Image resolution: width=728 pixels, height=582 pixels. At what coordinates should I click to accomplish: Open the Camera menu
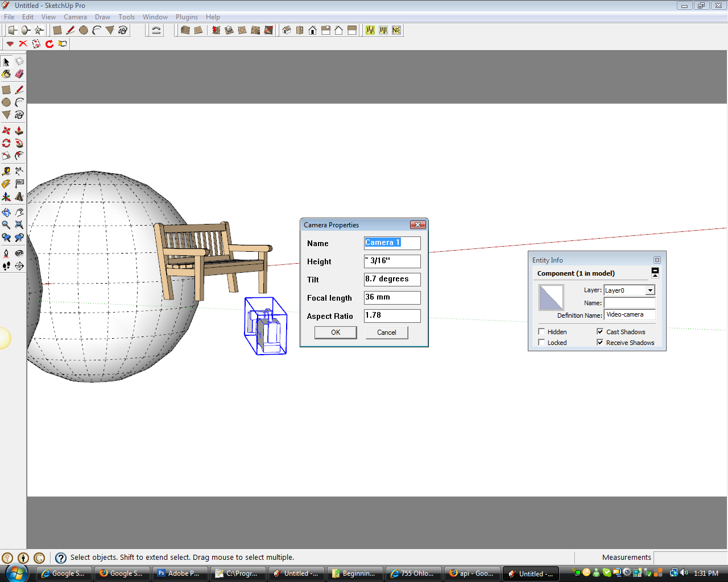click(x=75, y=17)
